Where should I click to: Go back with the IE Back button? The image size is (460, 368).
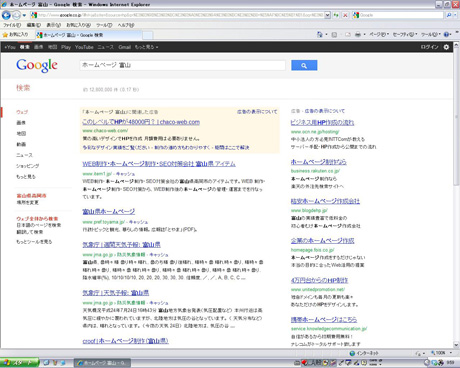coord(6,15)
